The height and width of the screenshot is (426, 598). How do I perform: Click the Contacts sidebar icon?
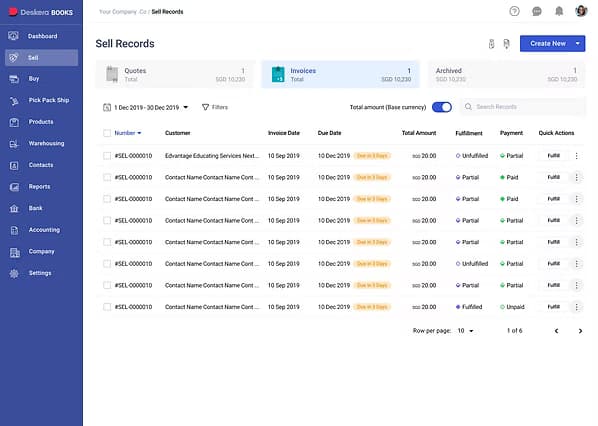coord(14,166)
